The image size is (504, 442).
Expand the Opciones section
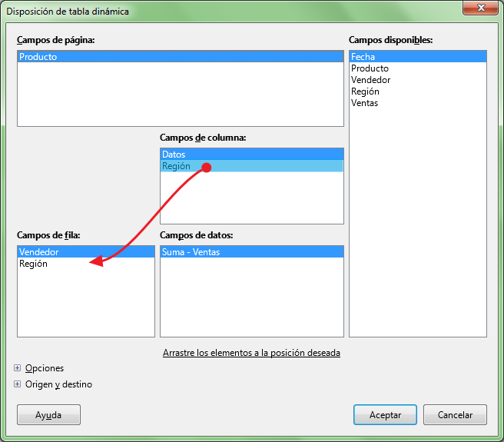(18, 368)
